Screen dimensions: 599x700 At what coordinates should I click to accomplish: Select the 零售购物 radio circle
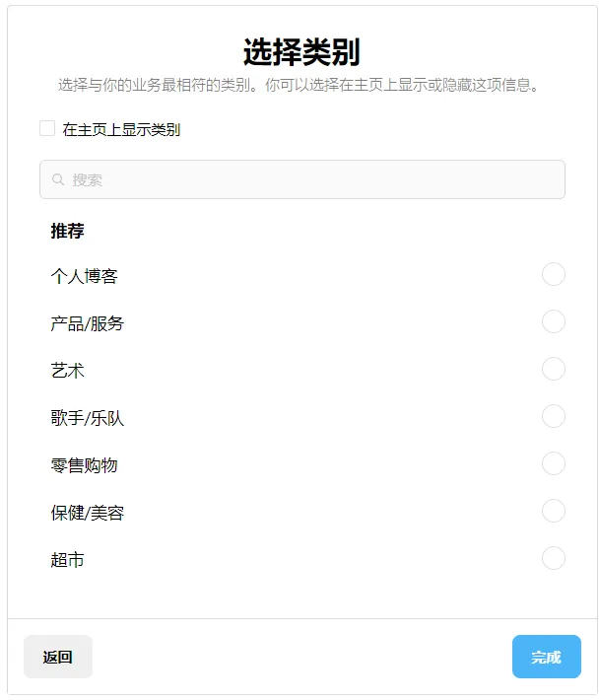pos(554,463)
